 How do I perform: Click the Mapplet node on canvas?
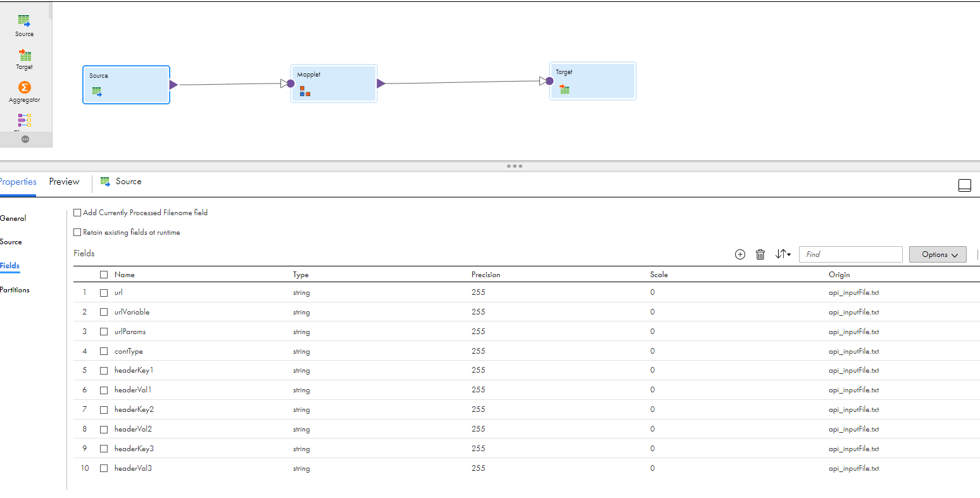click(334, 84)
